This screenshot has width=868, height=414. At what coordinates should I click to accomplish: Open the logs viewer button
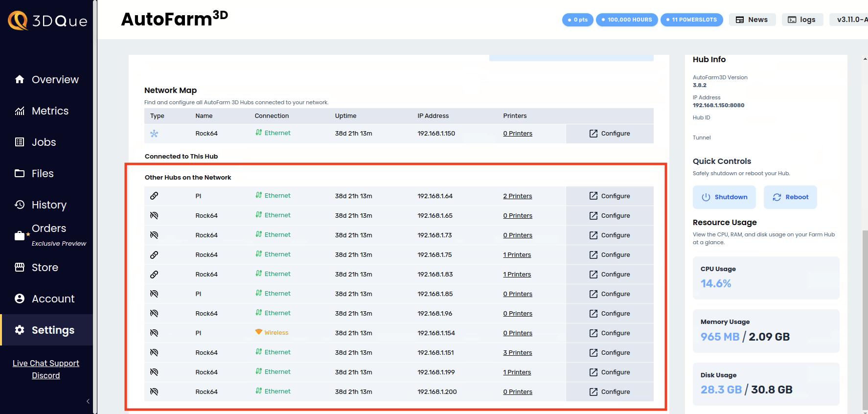coord(802,20)
